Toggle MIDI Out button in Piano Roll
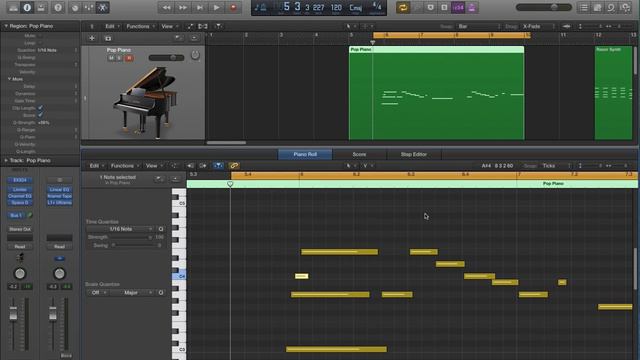Image resolution: width=640 pixels, height=360 pixels. pos(203,166)
